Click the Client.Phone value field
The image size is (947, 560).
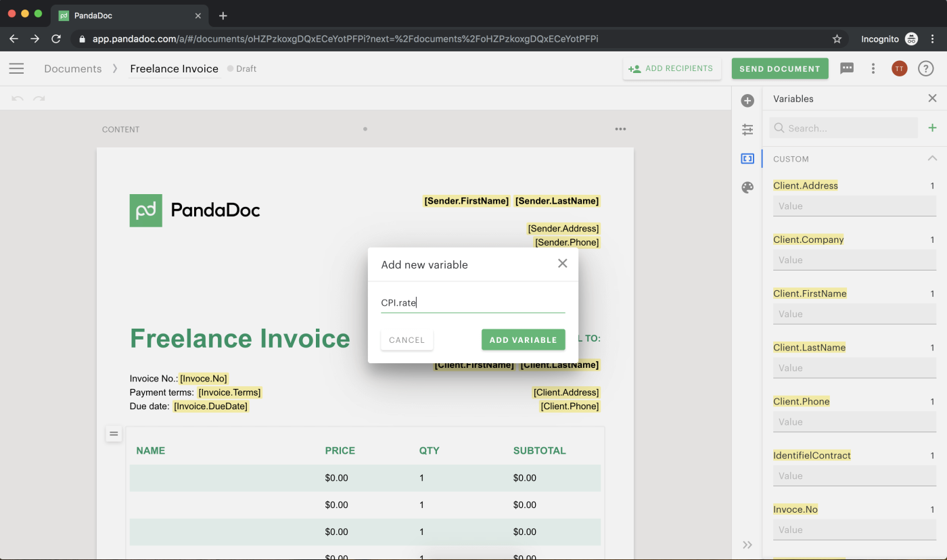(x=854, y=421)
